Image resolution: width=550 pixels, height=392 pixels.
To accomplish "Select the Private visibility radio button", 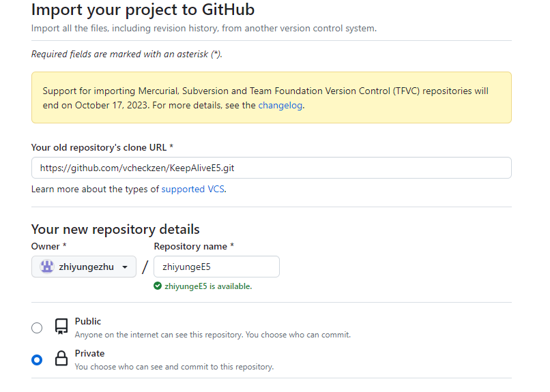I will point(37,360).
